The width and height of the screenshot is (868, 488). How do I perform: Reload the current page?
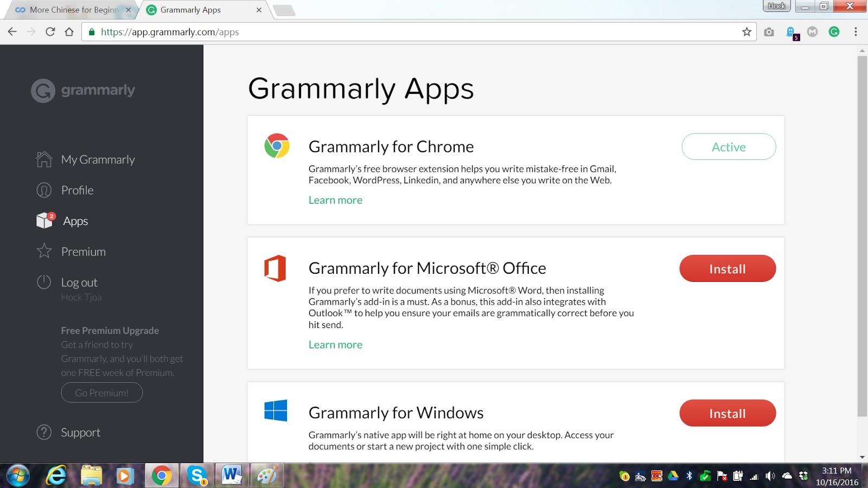(50, 31)
